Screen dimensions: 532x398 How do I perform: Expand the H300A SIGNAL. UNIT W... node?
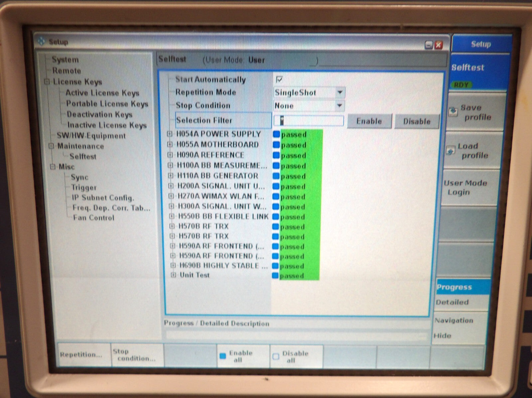(171, 206)
